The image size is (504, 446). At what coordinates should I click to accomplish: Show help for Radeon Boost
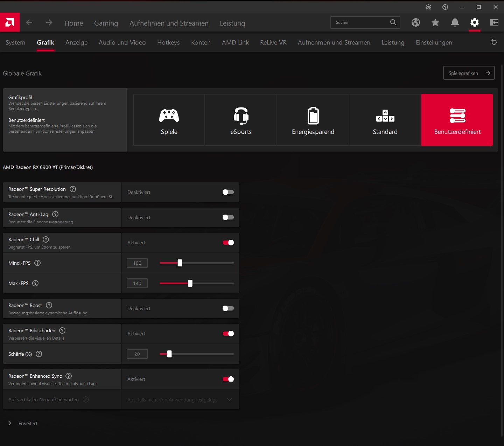pyautogui.click(x=49, y=305)
